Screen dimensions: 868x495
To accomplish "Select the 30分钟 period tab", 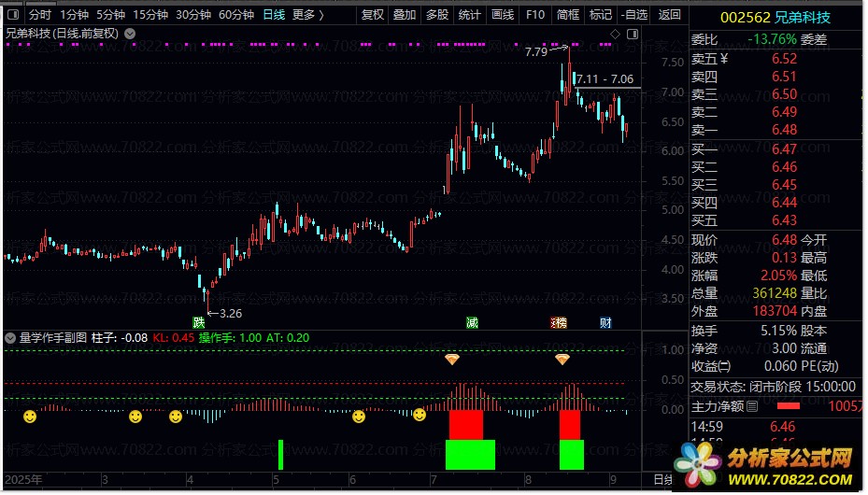I will [x=193, y=15].
